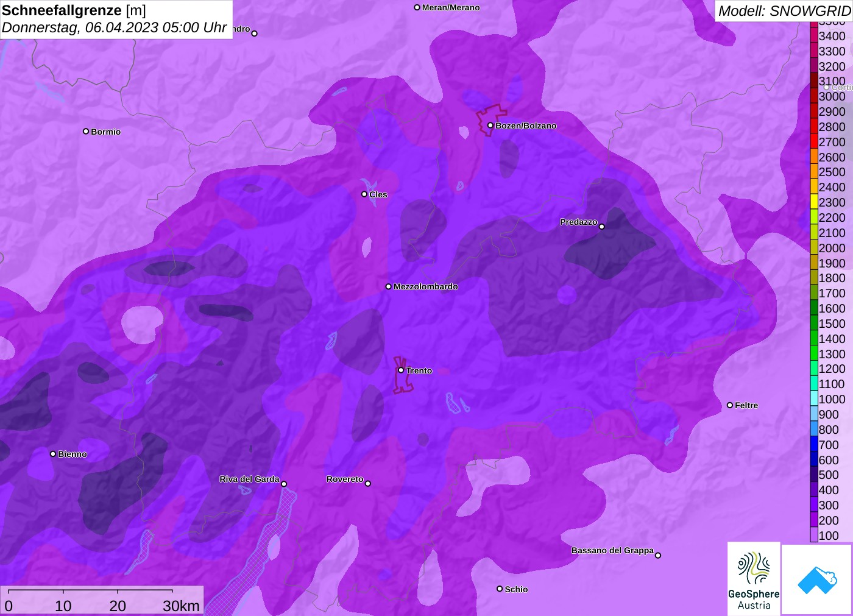Select the Trento city marker
This screenshot has height=616, width=853.
[x=401, y=370]
